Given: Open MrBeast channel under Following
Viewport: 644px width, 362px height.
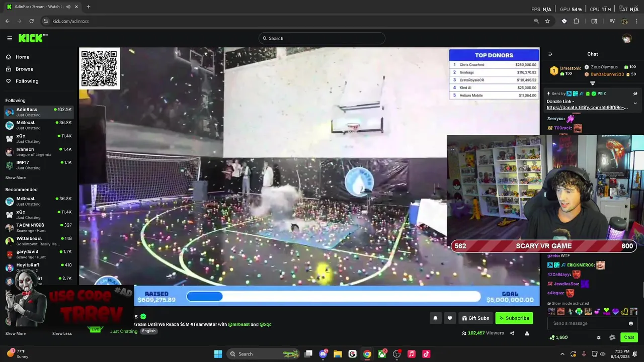Looking at the screenshot, I should [x=39, y=125].
